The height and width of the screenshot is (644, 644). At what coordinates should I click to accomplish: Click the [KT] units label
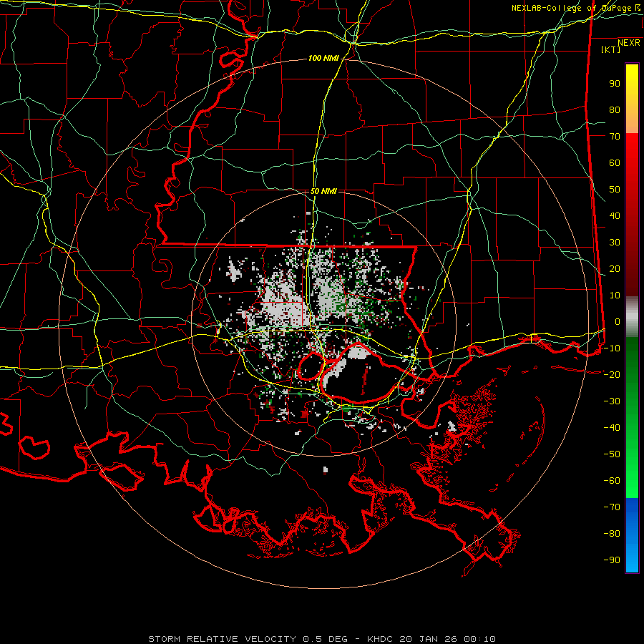pos(611,49)
